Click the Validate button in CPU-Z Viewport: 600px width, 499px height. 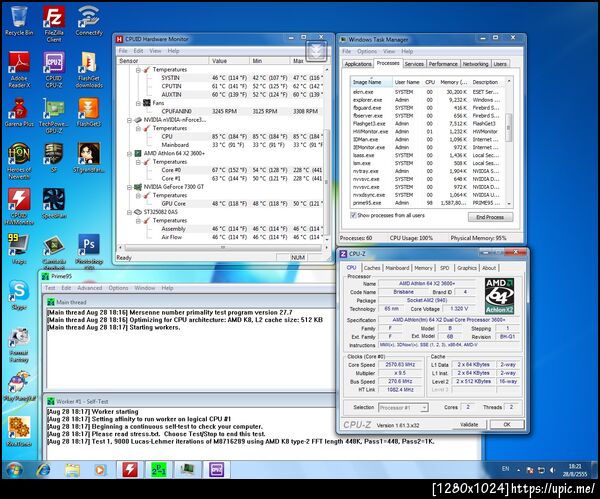point(469,424)
